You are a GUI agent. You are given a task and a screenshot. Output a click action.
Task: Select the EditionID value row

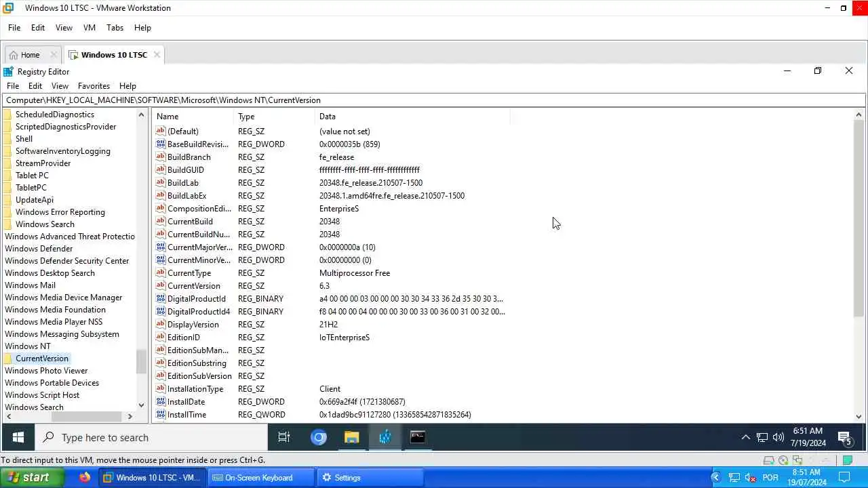click(x=331, y=337)
